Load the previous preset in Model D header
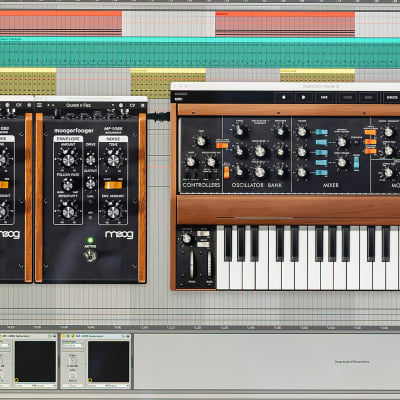 click(284, 97)
